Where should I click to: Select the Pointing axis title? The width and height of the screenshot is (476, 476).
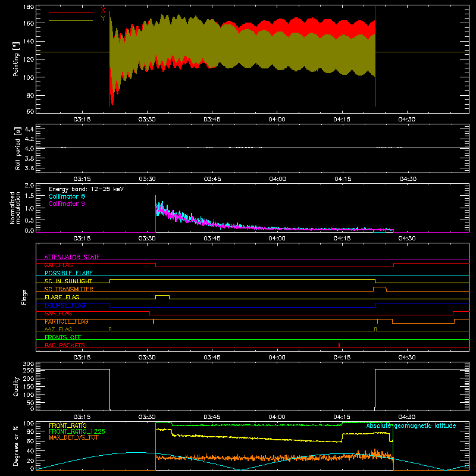[x=16, y=59]
